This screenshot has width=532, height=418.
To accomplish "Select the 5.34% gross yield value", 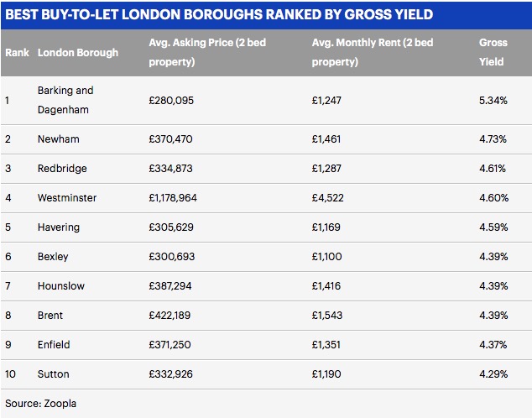I will coord(493,101).
